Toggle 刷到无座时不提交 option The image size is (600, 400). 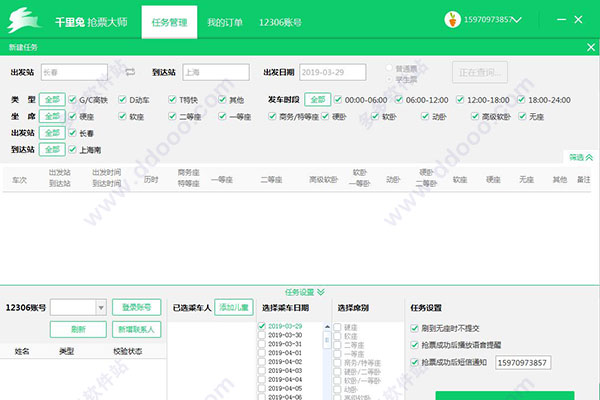click(x=414, y=328)
